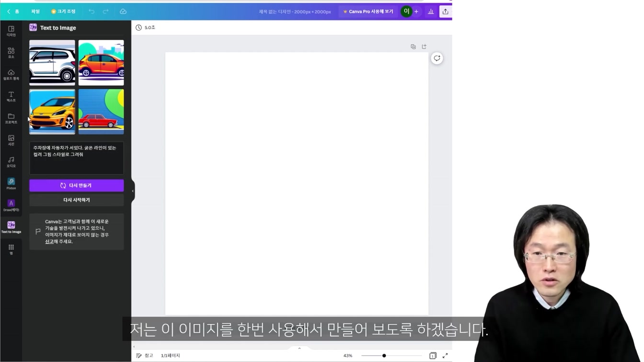Click the redo arrow in top bar
This screenshot has height=362, width=644.
pyautogui.click(x=105, y=11)
